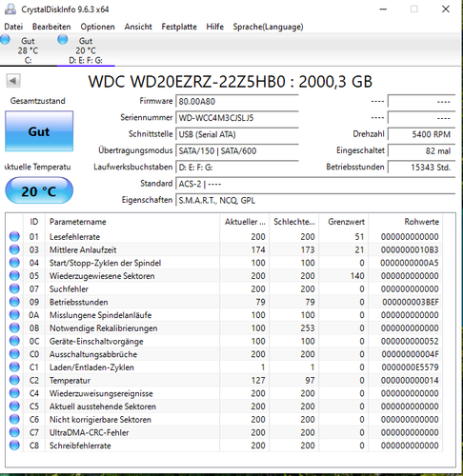This screenshot has height=476, width=463.
Task: Click the Betriebsstunden field 15343 Std.
Action: pos(421,168)
